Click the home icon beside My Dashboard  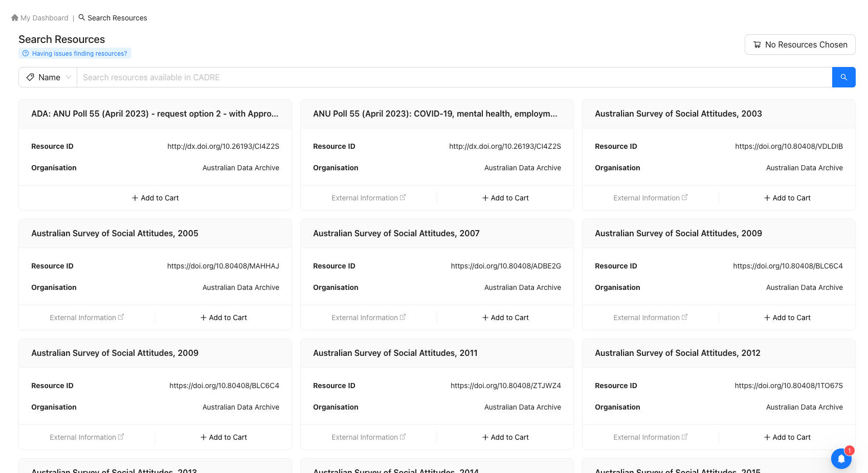pyautogui.click(x=15, y=17)
